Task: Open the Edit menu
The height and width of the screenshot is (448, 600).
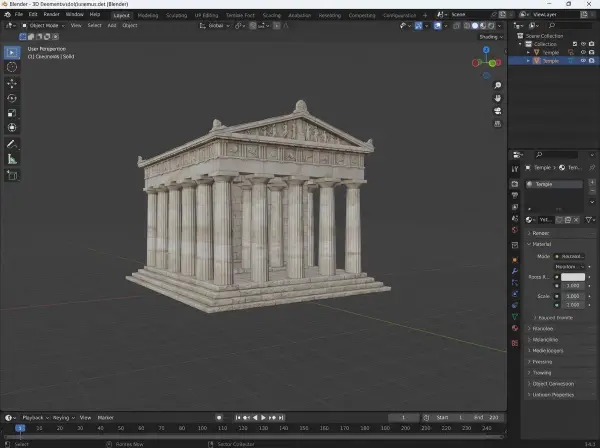Action: [33, 15]
